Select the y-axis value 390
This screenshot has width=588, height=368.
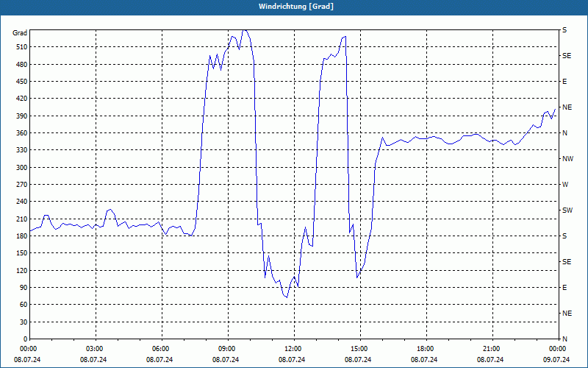tap(22, 116)
